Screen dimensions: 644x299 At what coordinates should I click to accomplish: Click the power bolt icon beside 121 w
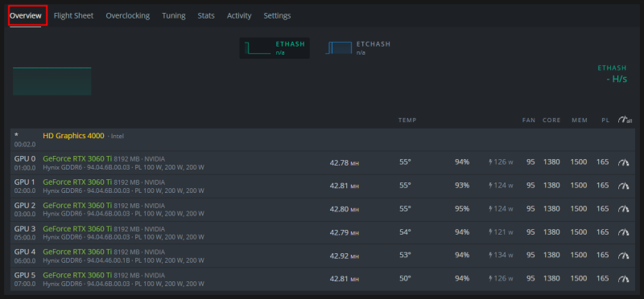[490, 232]
